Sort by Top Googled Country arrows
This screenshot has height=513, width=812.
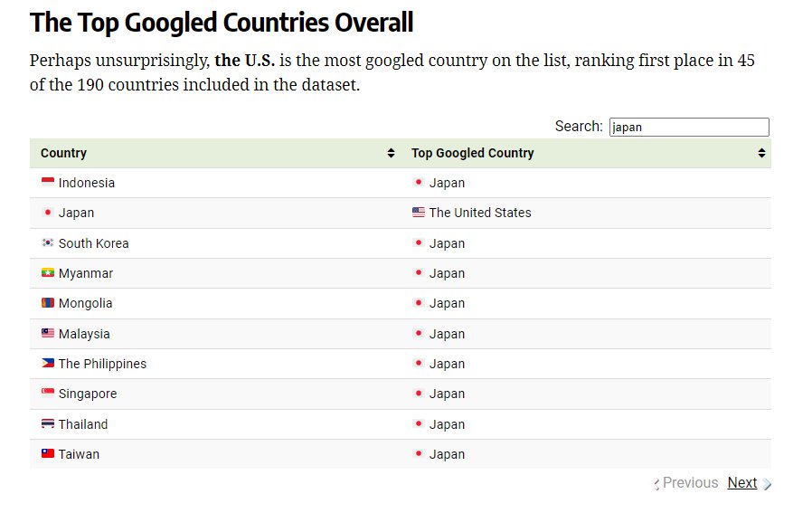click(x=761, y=153)
